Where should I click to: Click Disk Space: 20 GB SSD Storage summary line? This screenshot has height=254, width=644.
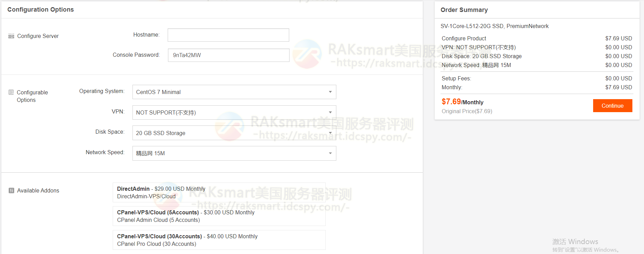[481, 56]
